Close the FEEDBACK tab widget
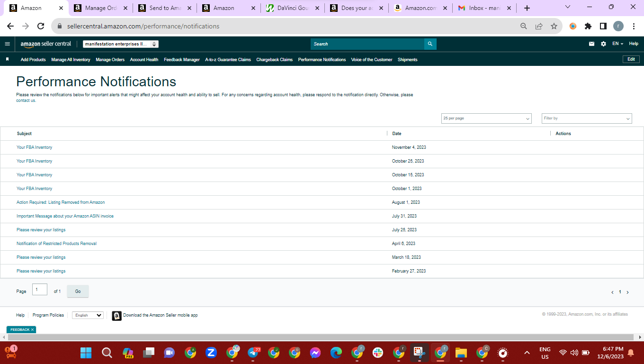Screen dimensions: 644x364 click(x=32, y=330)
